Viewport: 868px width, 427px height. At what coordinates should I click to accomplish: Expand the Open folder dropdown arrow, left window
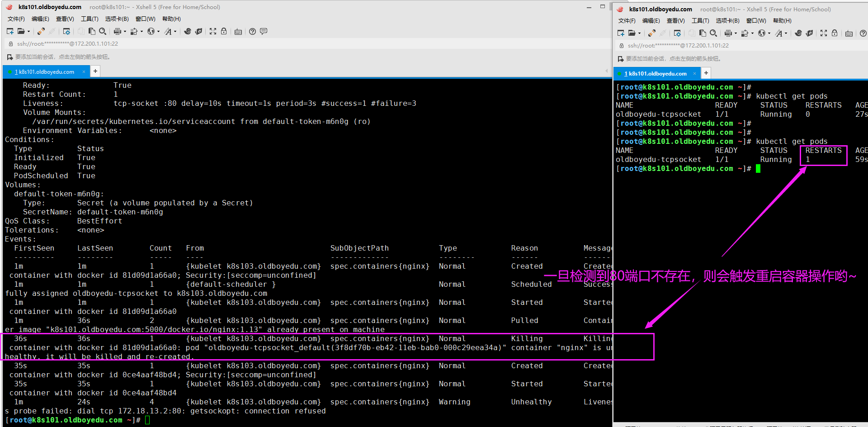pyautogui.click(x=29, y=31)
